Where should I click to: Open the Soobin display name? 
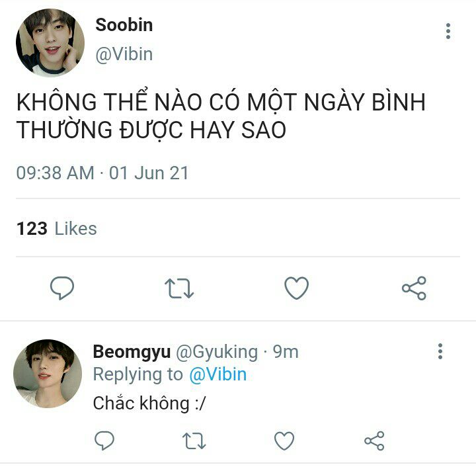tap(124, 24)
